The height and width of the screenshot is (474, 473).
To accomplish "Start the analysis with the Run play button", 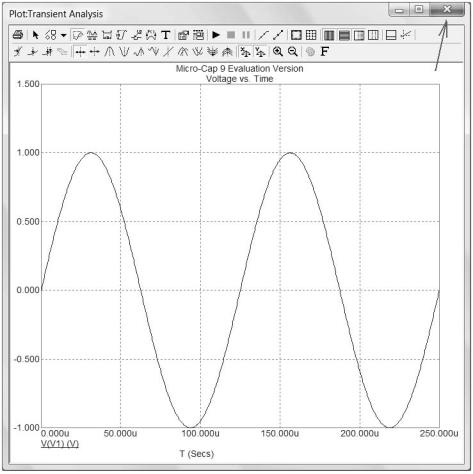I will (216, 35).
